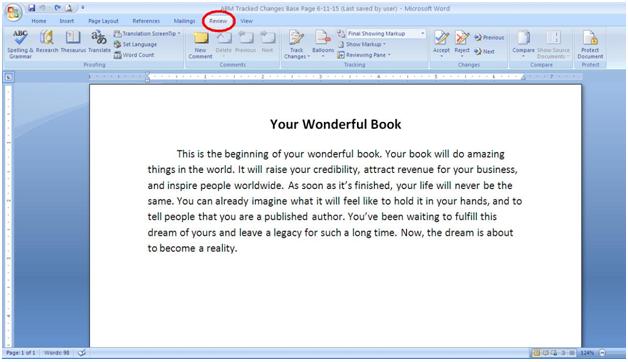Click the title 'Your Wonderful Book'
The width and height of the screenshot is (628, 362).
tap(335, 124)
